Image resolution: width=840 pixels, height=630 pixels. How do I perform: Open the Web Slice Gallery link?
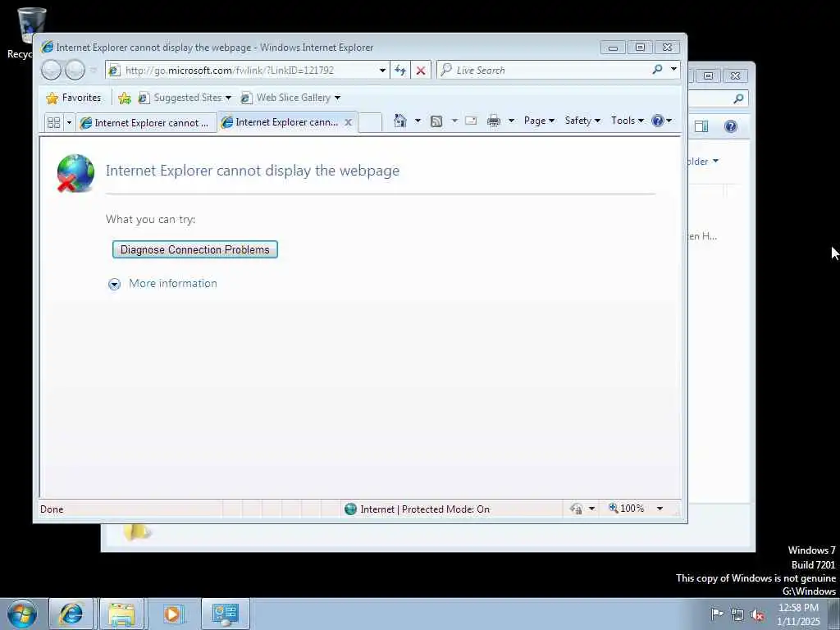pyautogui.click(x=290, y=98)
